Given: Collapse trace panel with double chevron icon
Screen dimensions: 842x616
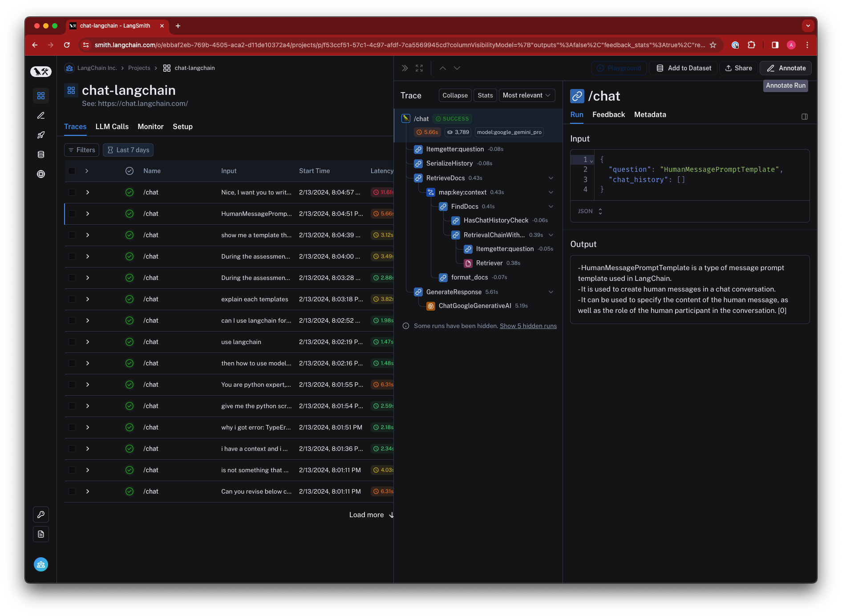Looking at the screenshot, I should 405,68.
